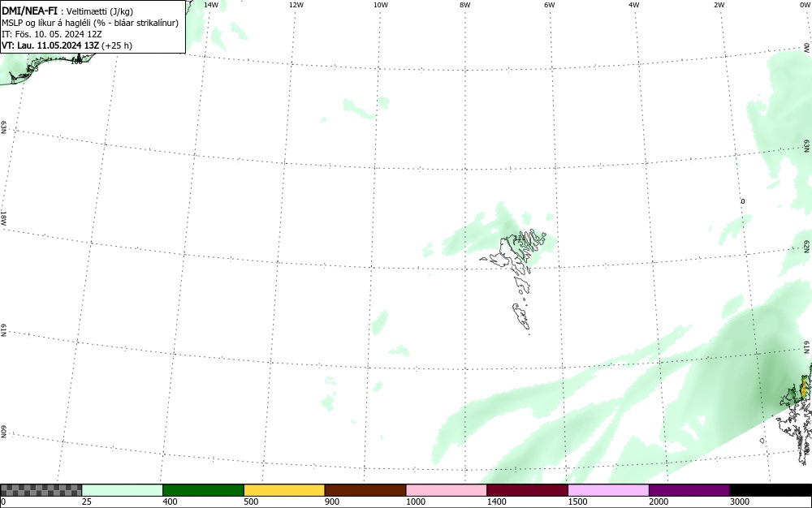Click the legend value '500'
812x508 pixels.
(251, 502)
